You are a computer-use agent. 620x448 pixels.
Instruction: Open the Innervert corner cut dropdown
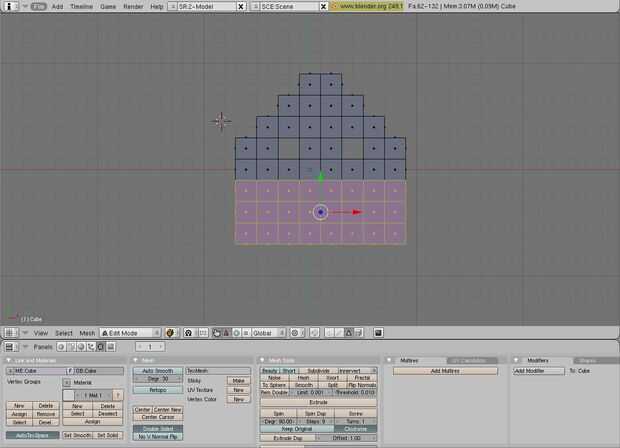coord(357,371)
